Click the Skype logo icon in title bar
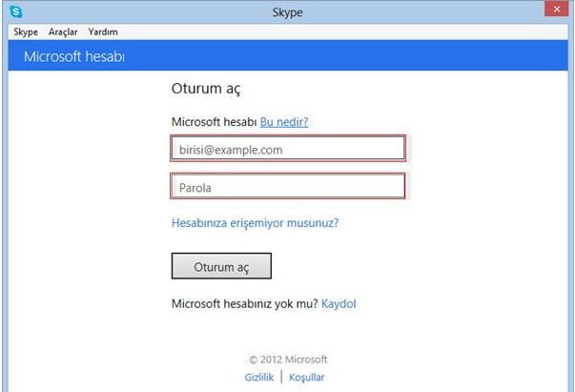The image size is (575, 392). coord(16,11)
